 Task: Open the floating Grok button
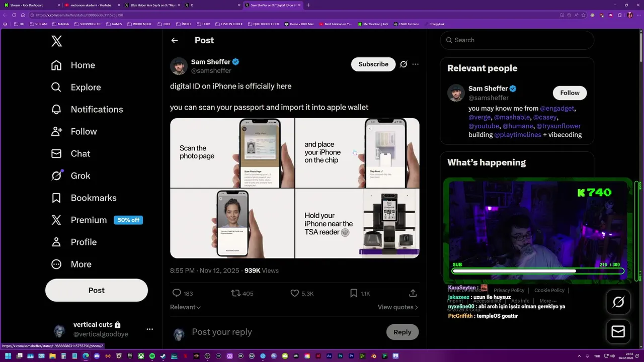tap(618, 302)
